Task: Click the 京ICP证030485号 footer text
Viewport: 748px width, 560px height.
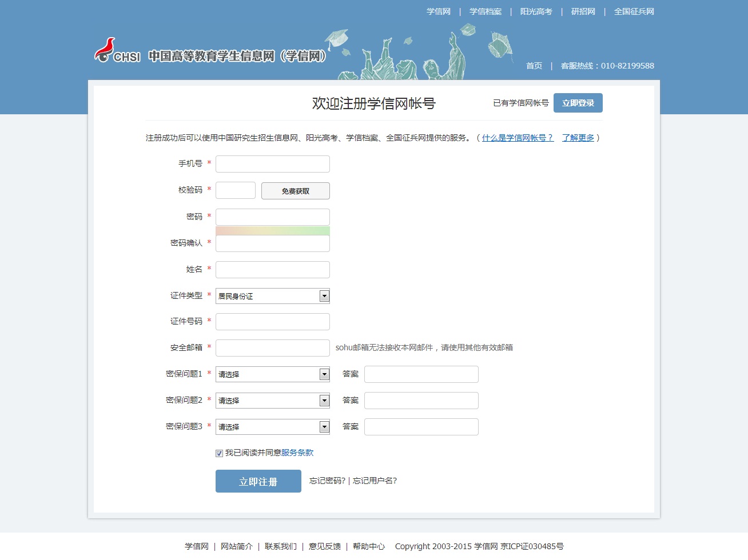Action: click(x=532, y=546)
